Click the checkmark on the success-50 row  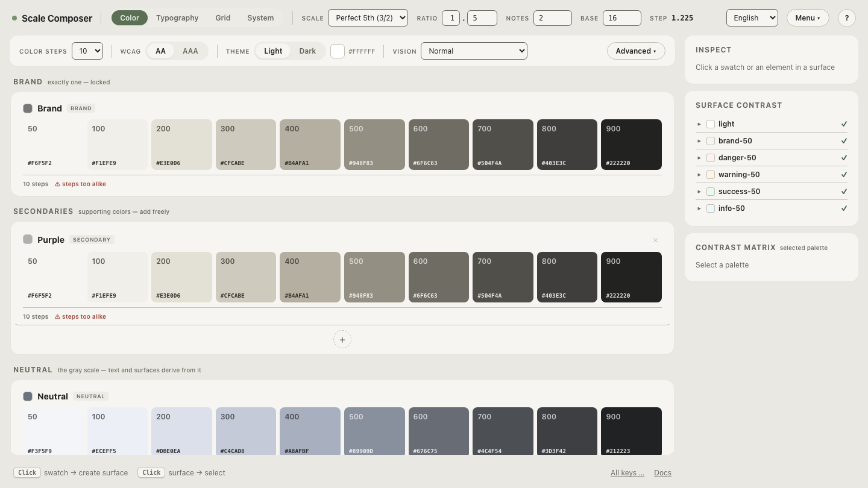coord(844,192)
